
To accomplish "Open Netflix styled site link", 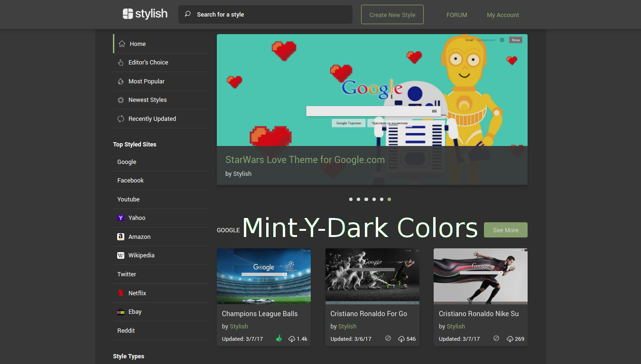I will 161,293.
